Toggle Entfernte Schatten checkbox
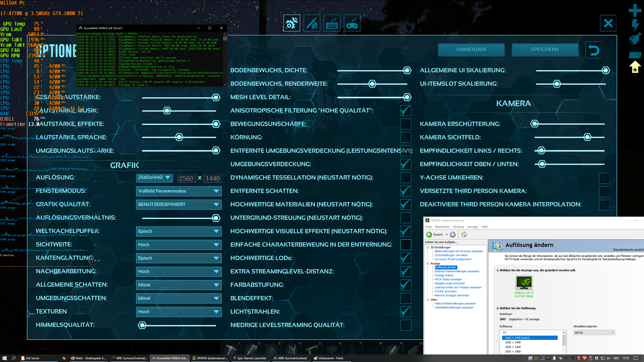This screenshot has width=644, height=362. point(406,191)
